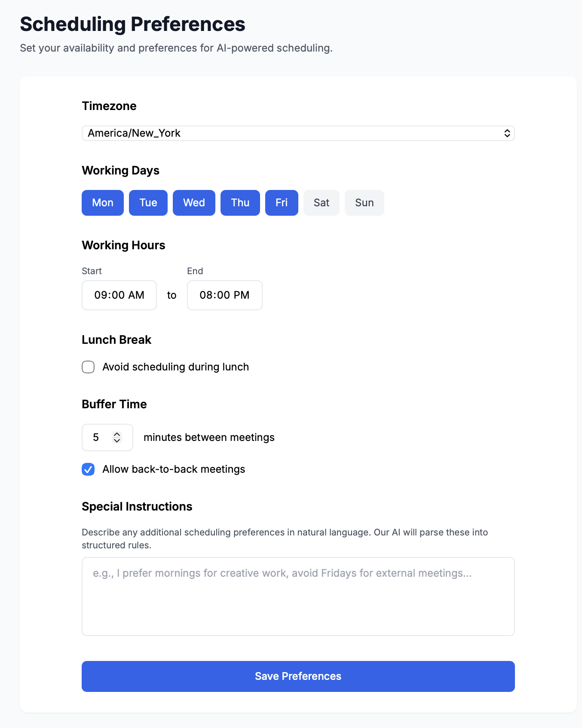Toggle Fri working day
Image resolution: width=582 pixels, height=728 pixels.
point(282,203)
